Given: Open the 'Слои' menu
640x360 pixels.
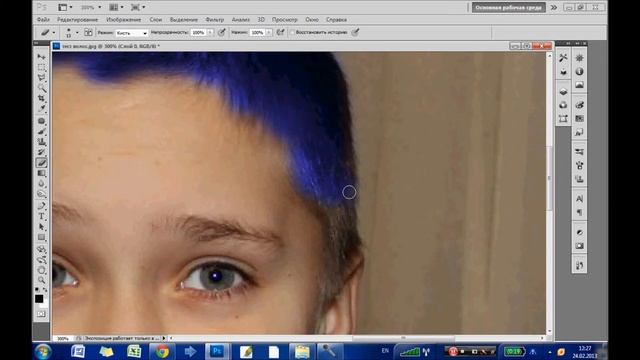Looking at the screenshot, I should coord(156,20).
